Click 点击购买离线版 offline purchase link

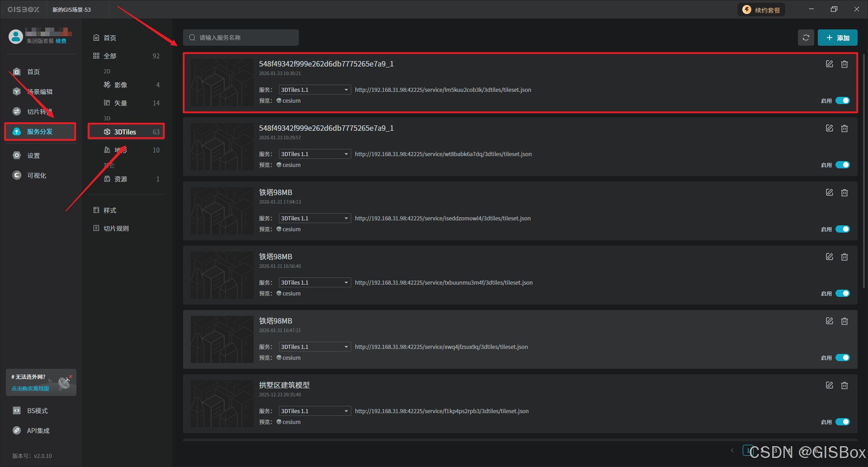pyautogui.click(x=30, y=388)
